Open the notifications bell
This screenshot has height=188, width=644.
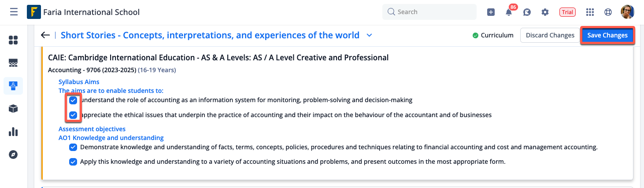509,12
